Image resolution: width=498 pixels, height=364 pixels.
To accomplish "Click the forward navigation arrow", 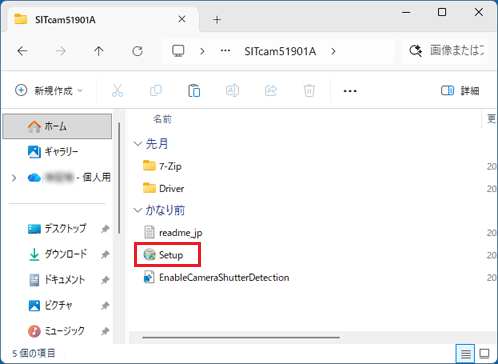I will click(x=61, y=51).
